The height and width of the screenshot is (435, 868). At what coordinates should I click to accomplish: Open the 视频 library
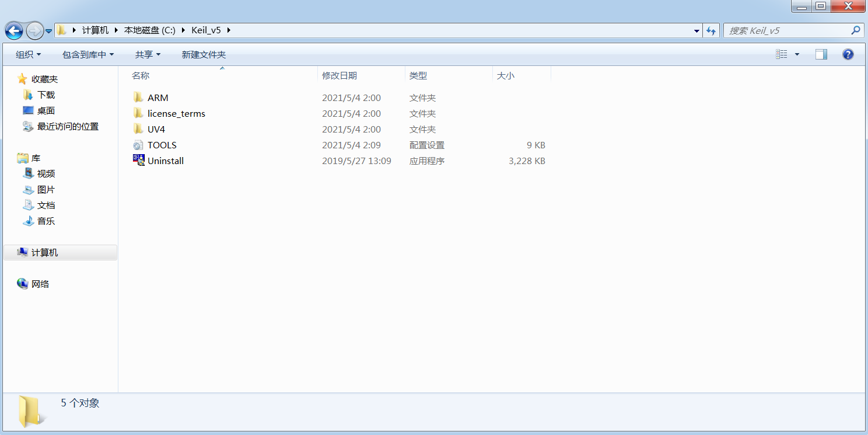[x=46, y=174]
